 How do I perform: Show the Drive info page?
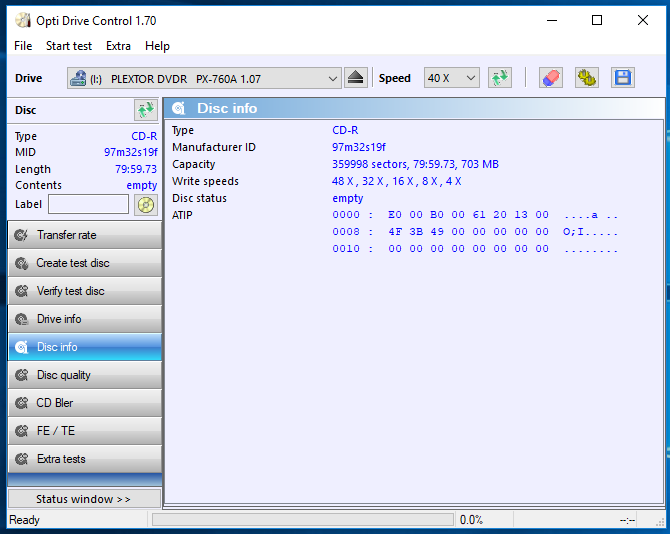click(85, 319)
